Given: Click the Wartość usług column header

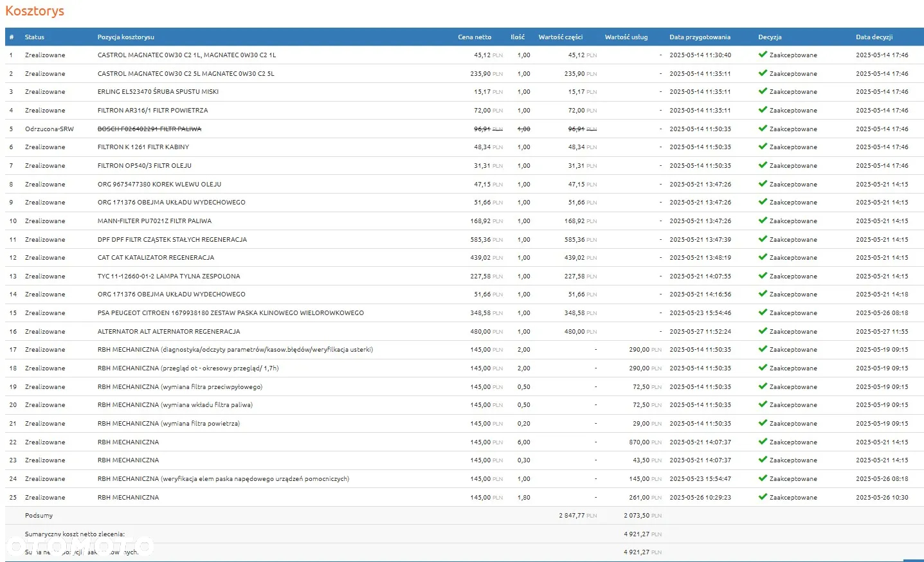Looking at the screenshot, I should [626, 37].
